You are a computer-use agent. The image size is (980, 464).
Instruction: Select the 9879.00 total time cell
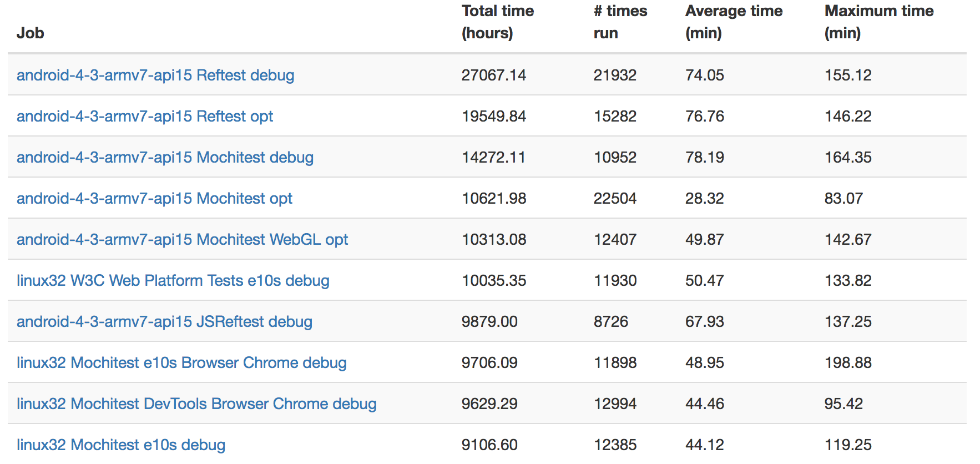coord(489,321)
